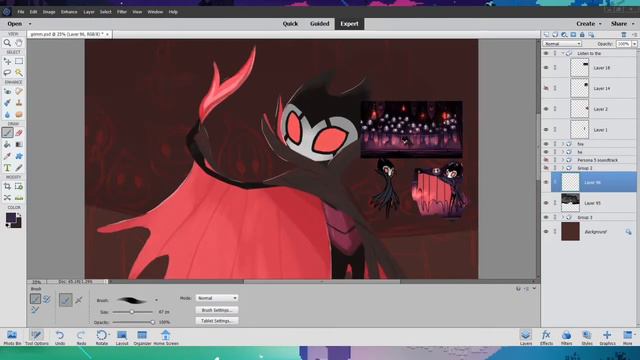
Task: Hide the Background layer
Action: click(x=546, y=231)
